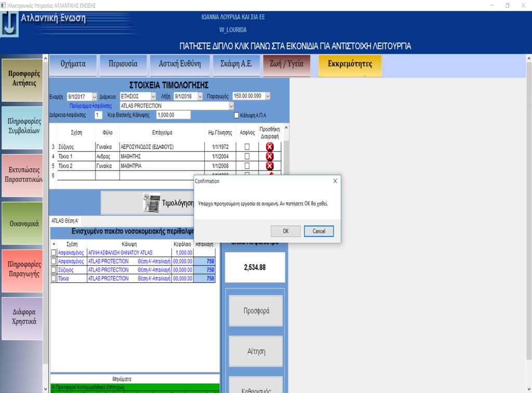Confirm the dialog with OK
Viewport: 532px width, 393px height.
286,231
